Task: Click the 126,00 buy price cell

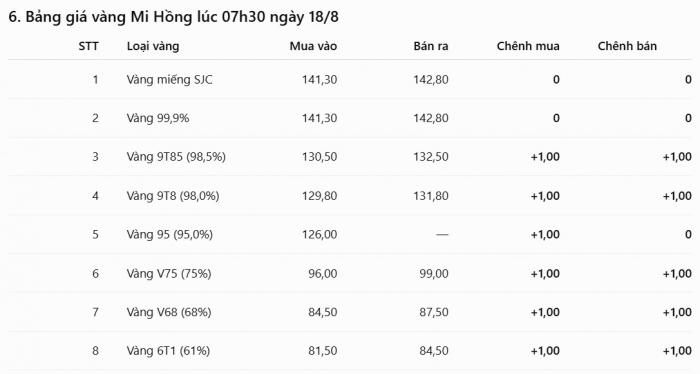Action: point(320,235)
